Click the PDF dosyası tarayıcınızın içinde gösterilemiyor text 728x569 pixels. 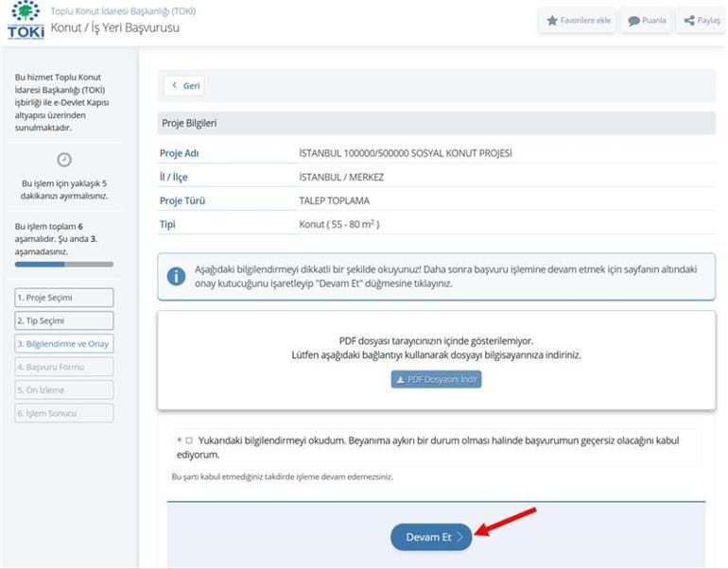(x=436, y=340)
